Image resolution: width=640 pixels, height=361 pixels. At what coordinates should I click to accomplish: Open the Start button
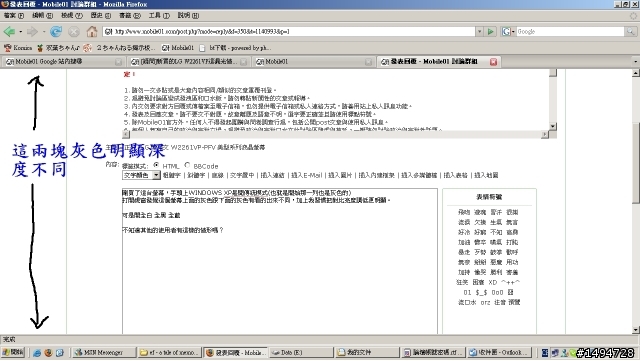pyautogui.click(x=13, y=352)
